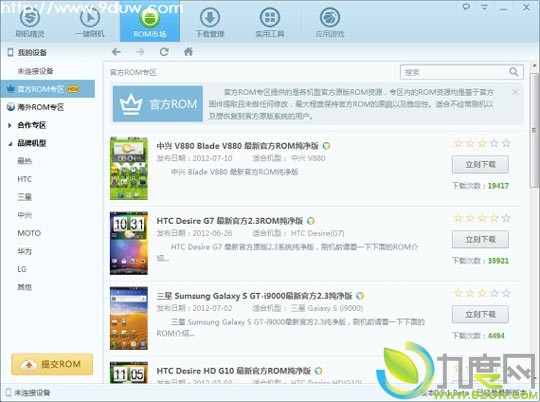Click scrollbar up arrow
The height and width of the screenshot is (402, 540).
pyautogui.click(x=534, y=66)
